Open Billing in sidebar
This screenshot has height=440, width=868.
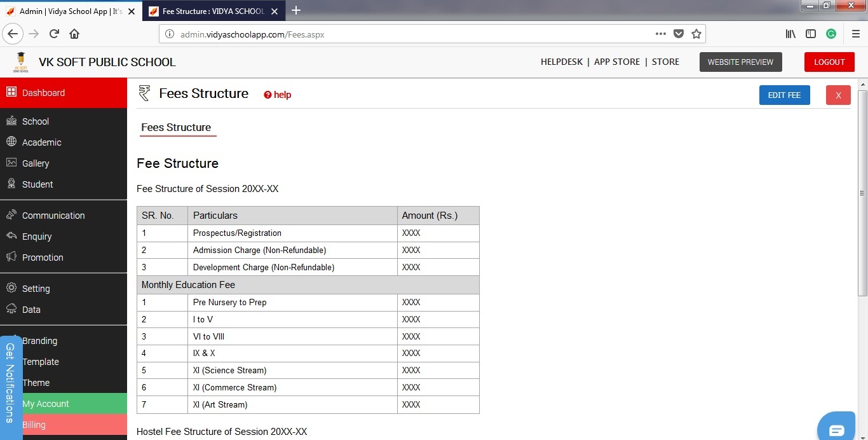tap(74, 425)
